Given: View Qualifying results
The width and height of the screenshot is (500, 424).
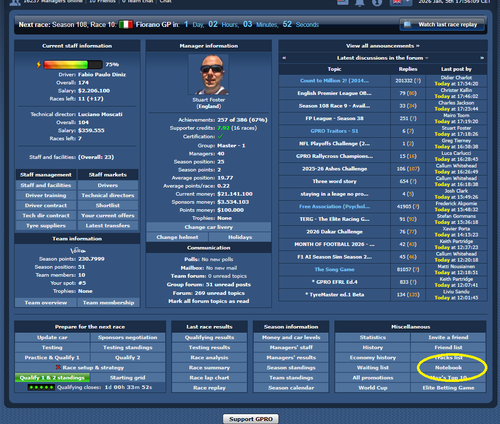Looking at the screenshot, I should click(x=209, y=337).
